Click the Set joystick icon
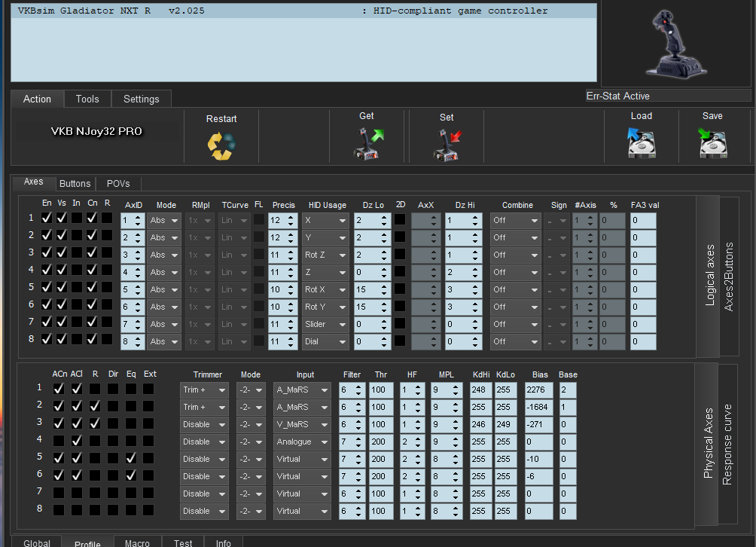This screenshot has height=547, width=756. 447,144
